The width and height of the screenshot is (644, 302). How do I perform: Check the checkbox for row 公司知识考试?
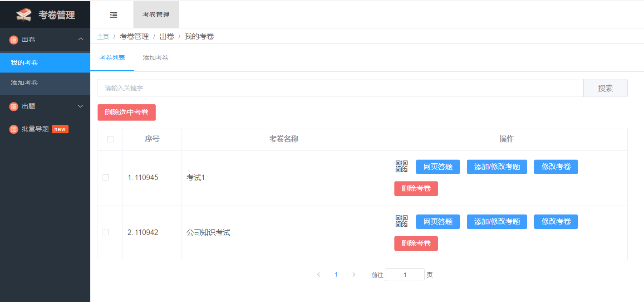pyautogui.click(x=106, y=232)
